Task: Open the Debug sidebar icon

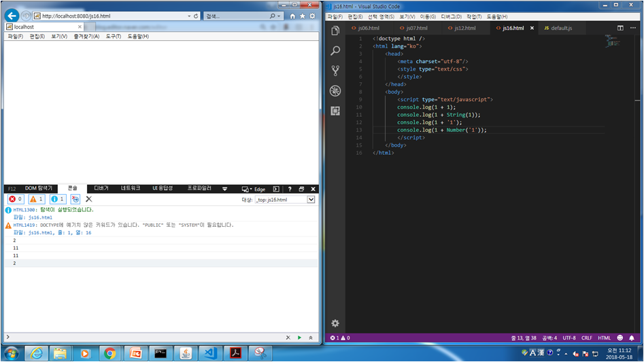Action: click(335, 90)
